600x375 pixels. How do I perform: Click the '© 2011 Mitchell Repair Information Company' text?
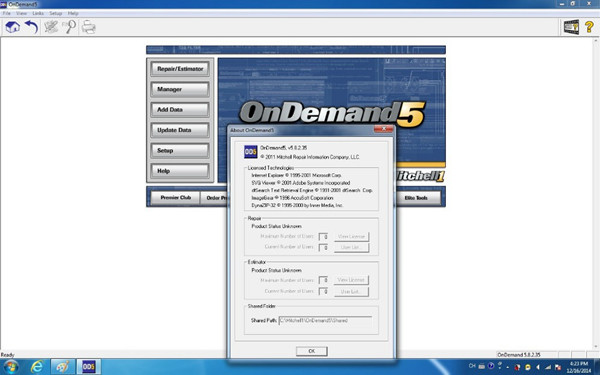point(310,157)
